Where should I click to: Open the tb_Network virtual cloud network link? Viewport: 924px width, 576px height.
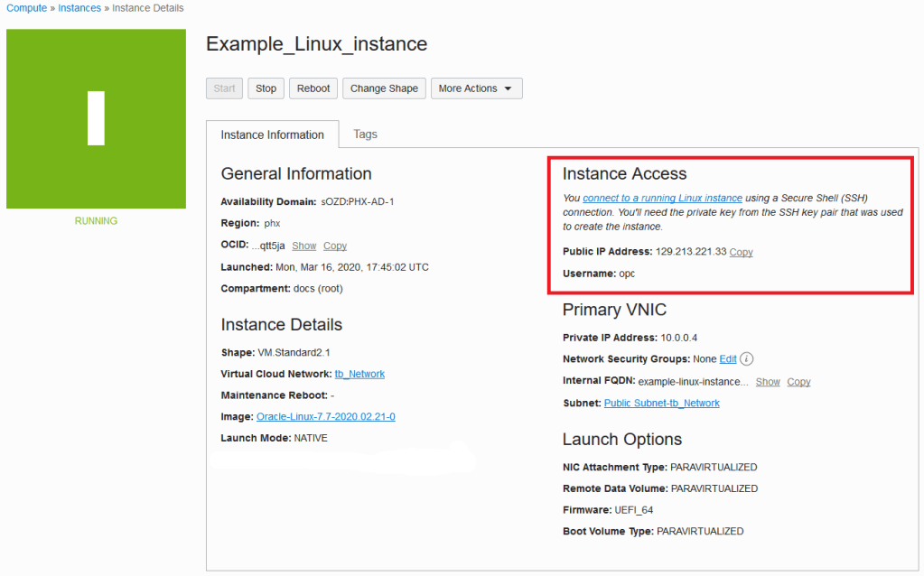pyautogui.click(x=359, y=374)
